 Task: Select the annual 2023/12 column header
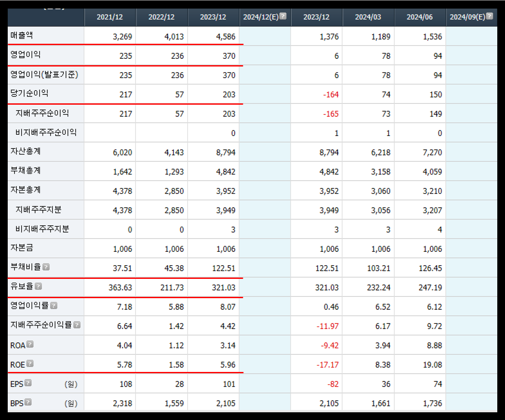213,17
